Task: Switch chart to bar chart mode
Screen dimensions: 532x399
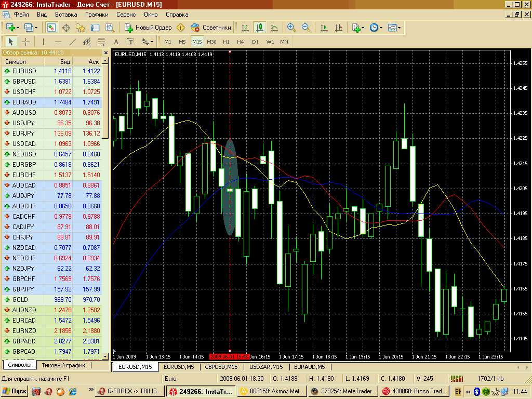Action: click(245, 28)
